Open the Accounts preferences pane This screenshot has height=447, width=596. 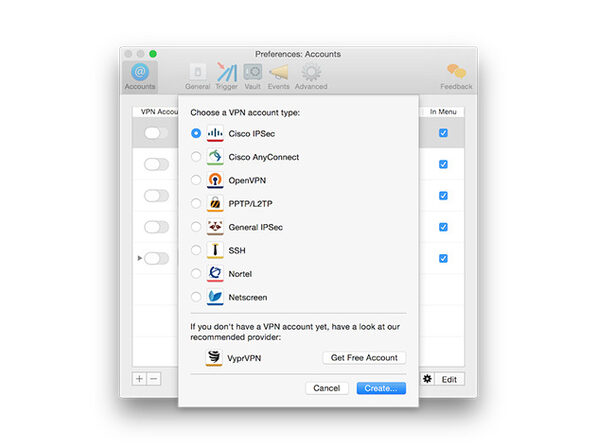point(140,77)
